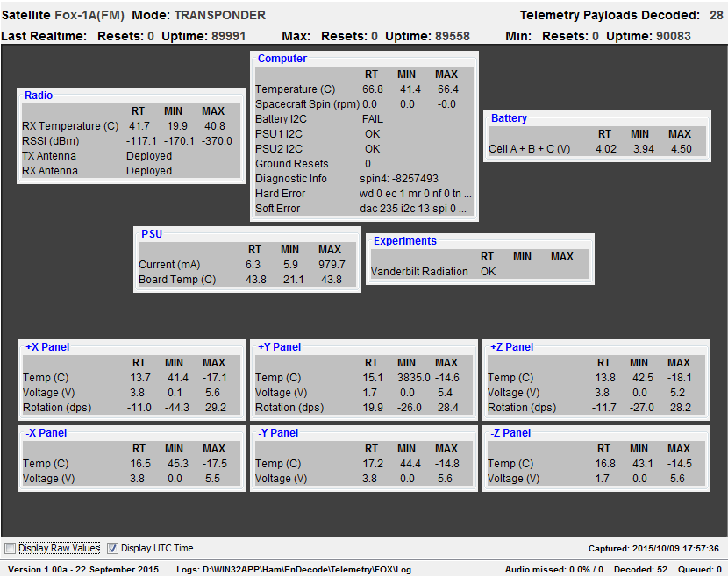Click the Logs path in the status bar

pos(294,570)
